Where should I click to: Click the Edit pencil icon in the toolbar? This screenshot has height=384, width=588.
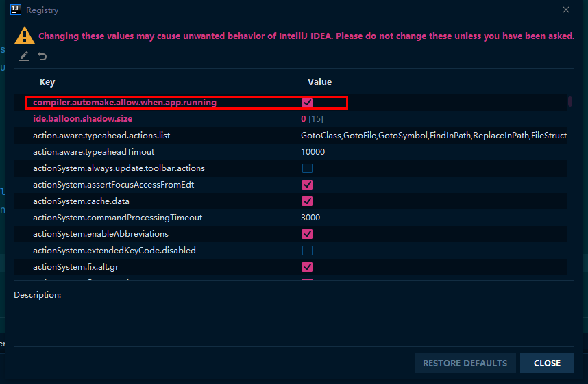click(24, 56)
